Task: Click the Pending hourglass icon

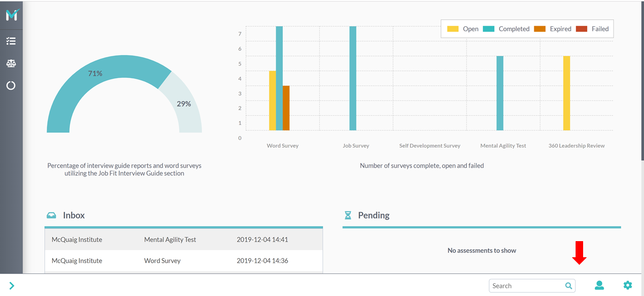Action: click(348, 215)
